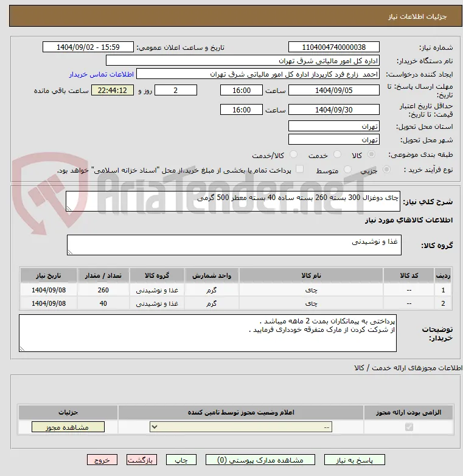Open مشاهده مدارک پیوستی (0) button
The image size is (463, 476).
coord(260,460)
